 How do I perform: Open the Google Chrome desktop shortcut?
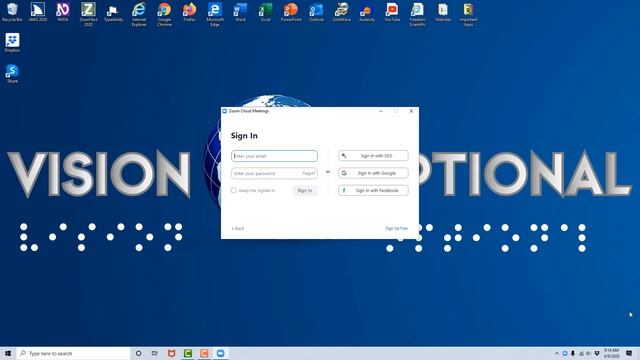click(x=164, y=14)
